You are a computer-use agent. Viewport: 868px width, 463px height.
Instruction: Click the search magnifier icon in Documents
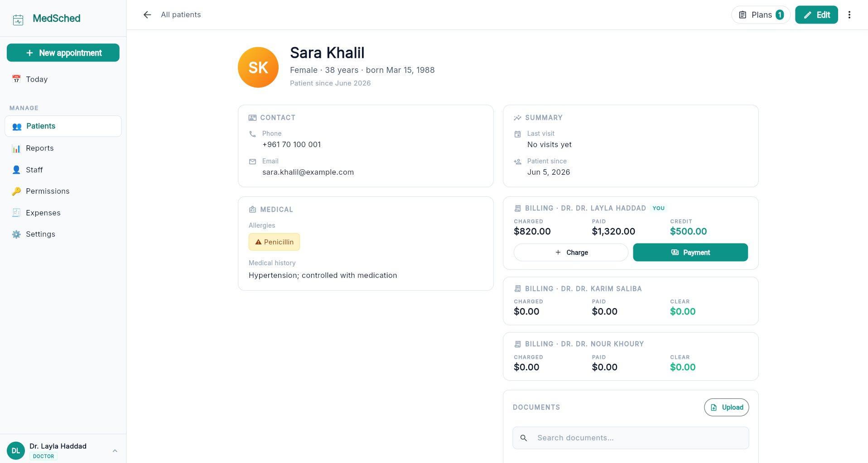tap(524, 438)
